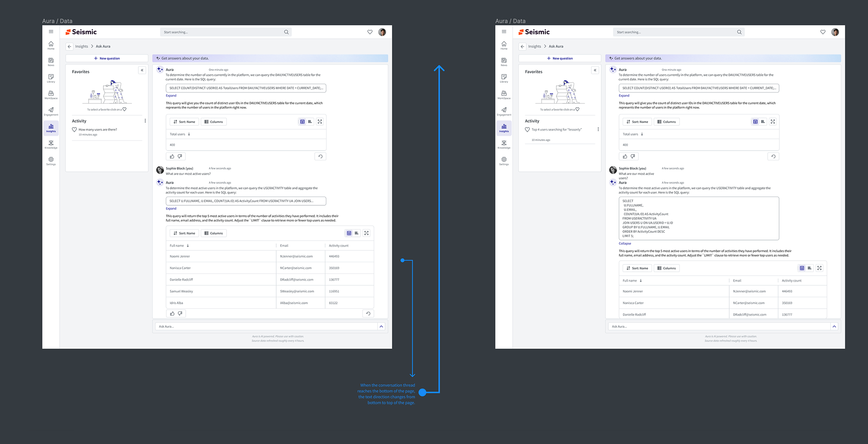Thumbs up the Total users answer, left frame
This screenshot has width=868, height=444.
pos(172,156)
